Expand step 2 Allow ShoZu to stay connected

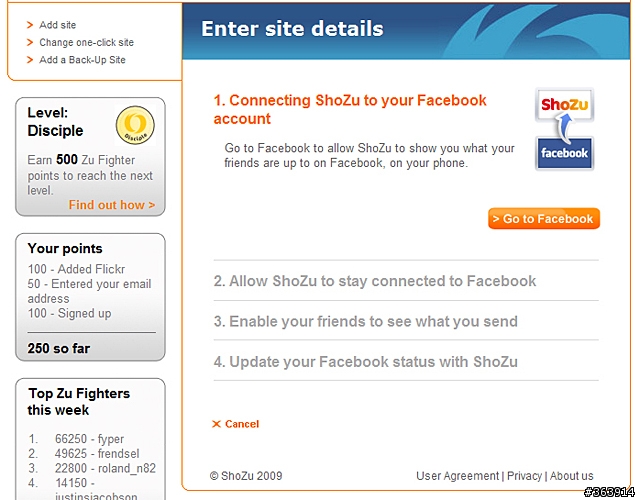click(375, 281)
